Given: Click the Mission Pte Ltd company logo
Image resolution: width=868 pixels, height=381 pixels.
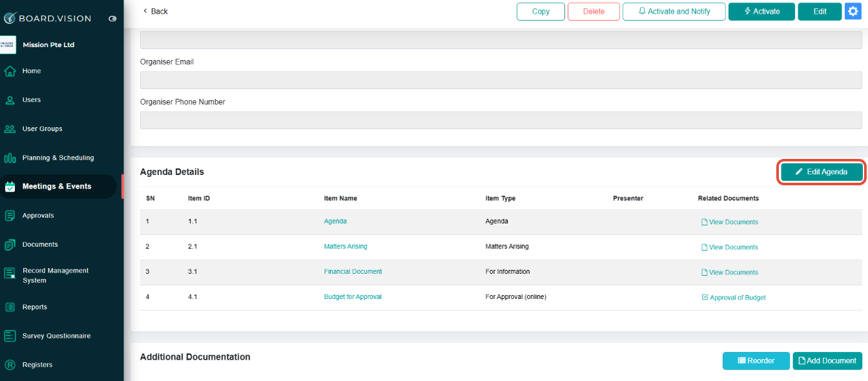Looking at the screenshot, I should 8,45.
